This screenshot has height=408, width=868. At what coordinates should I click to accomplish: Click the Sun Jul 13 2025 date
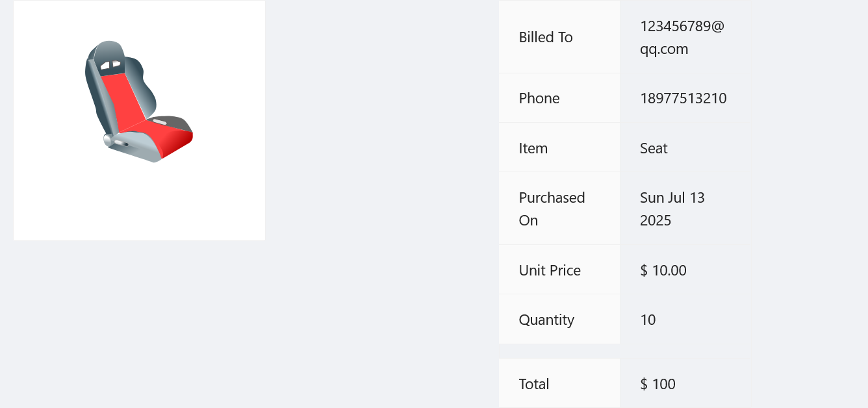(x=672, y=209)
